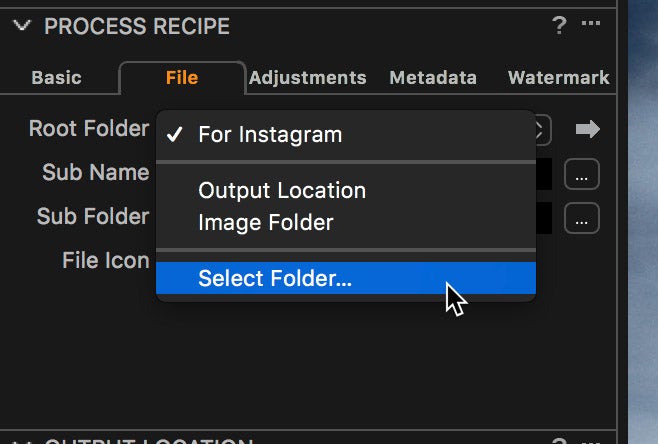Click the photo in the viewer
Image resolution: width=658 pixels, height=444 pixels.
643,222
